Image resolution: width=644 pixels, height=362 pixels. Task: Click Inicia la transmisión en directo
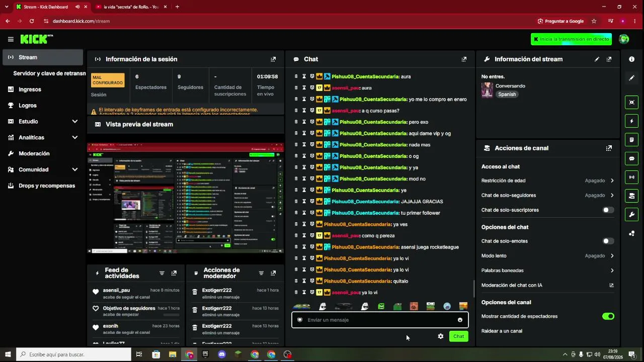571,39
